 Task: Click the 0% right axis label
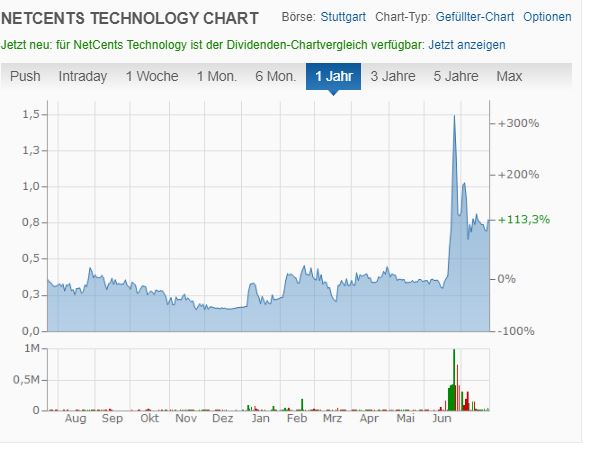(506, 279)
